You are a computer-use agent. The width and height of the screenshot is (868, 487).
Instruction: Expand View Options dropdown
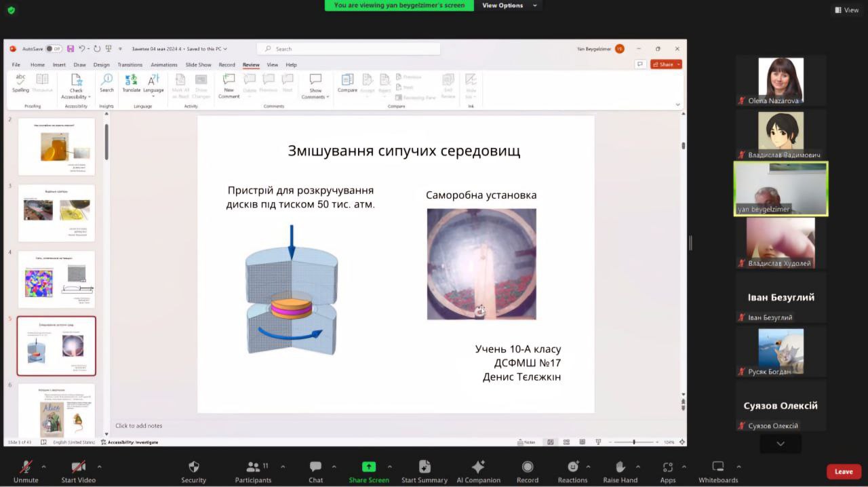pos(507,5)
